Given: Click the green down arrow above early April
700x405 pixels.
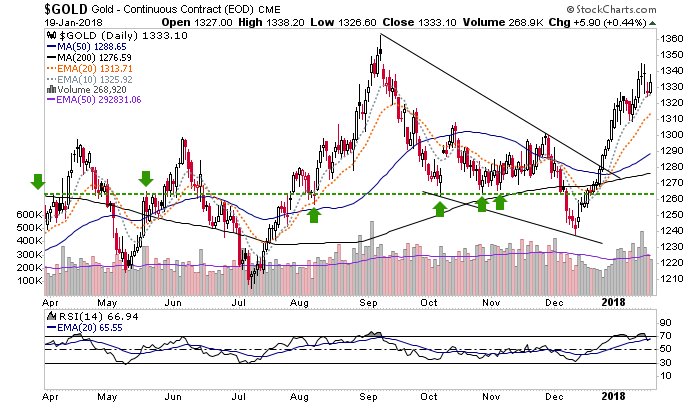Looking at the screenshot, I should [x=38, y=181].
